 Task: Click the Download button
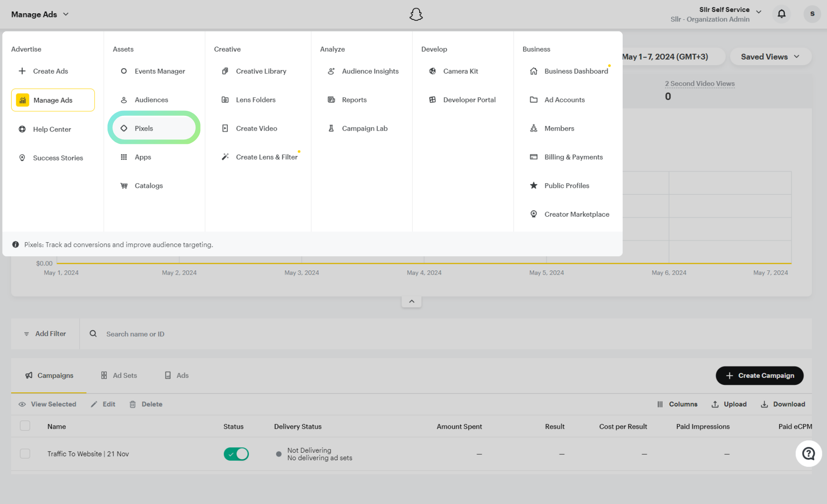(783, 404)
